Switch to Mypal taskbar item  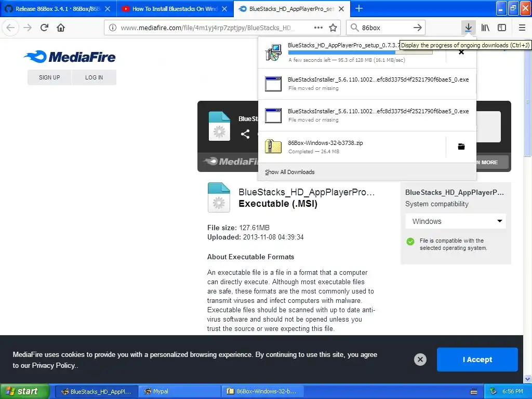pyautogui.click(x=179, y=392)
